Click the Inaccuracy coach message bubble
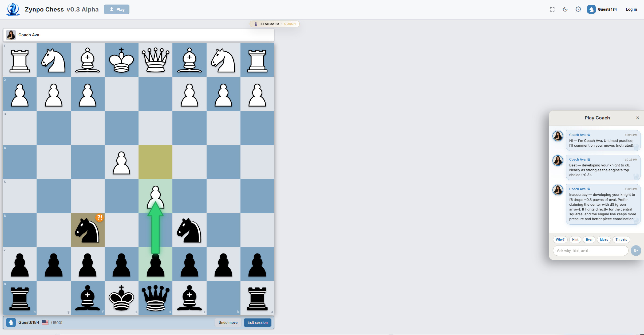 (x=603, y=204)
